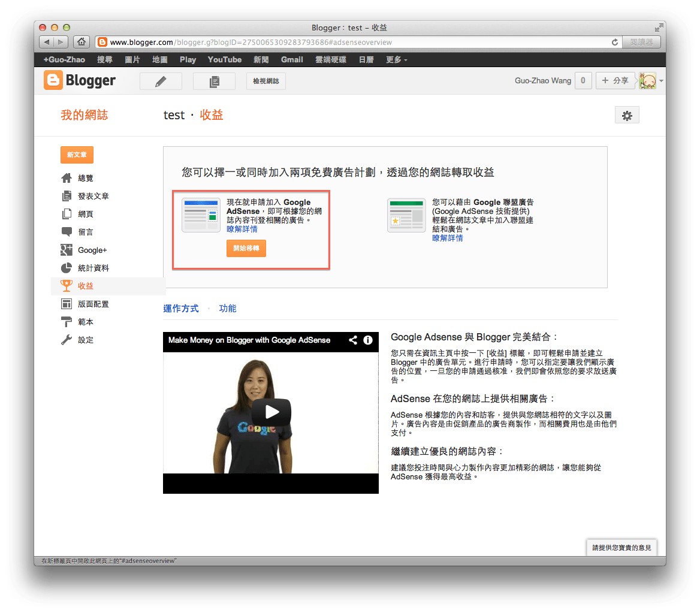700x613 pixels.
Task: Select the 總覽 home icon in sidebar
Action: tap(66, 177)
